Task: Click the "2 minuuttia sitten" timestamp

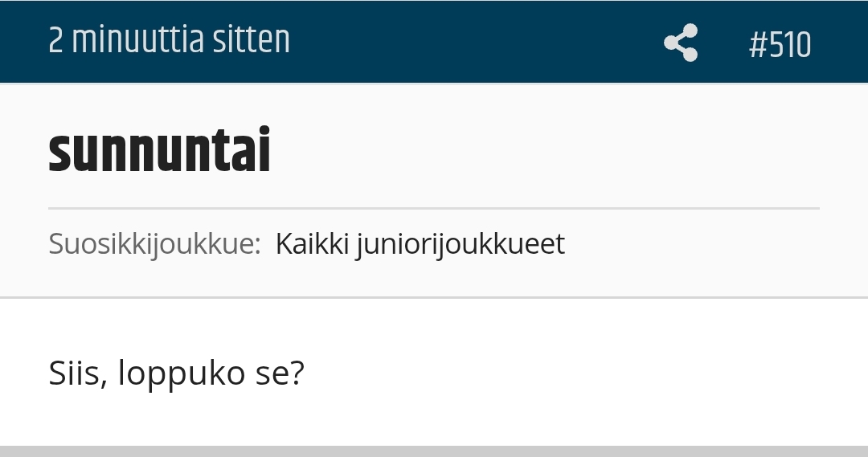Action: point(169,41)
